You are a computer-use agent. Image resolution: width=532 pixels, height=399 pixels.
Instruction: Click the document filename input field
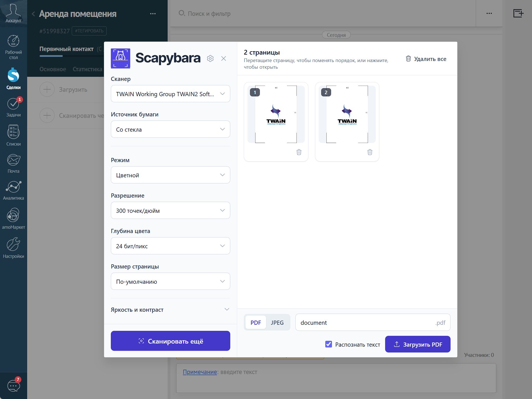click(x=373, y=323)
